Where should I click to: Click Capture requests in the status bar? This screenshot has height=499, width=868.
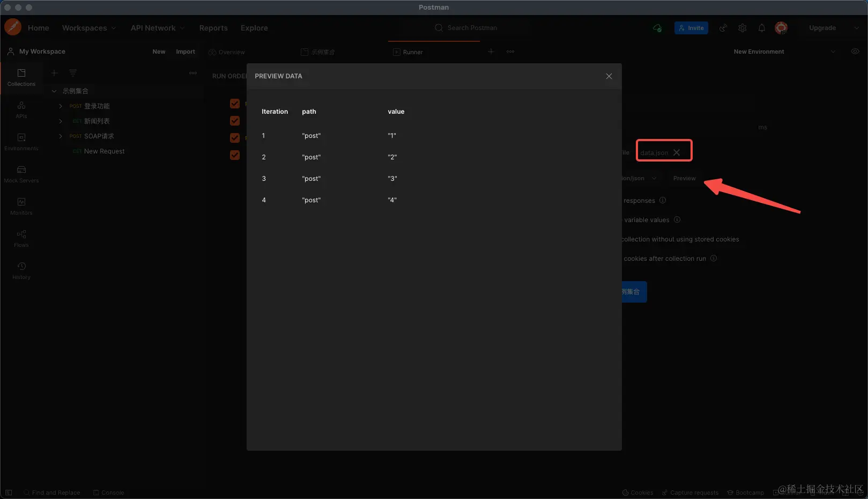tap(690, 493)
